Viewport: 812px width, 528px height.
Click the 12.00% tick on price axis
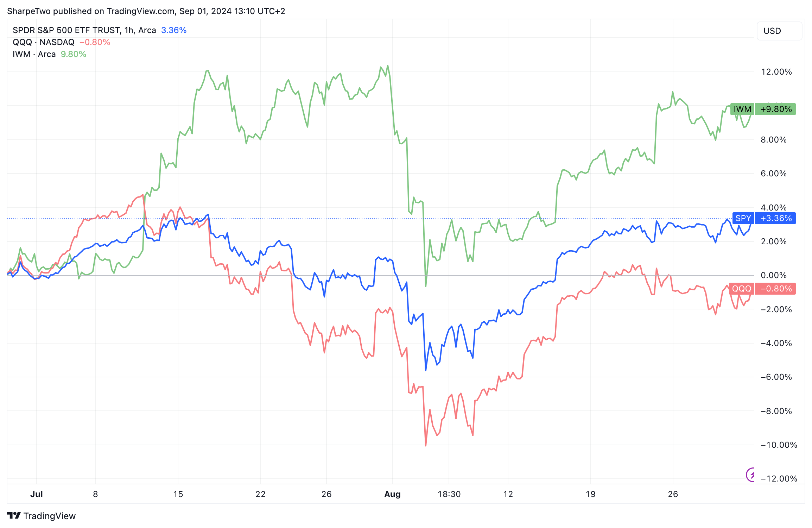(776, 72)
